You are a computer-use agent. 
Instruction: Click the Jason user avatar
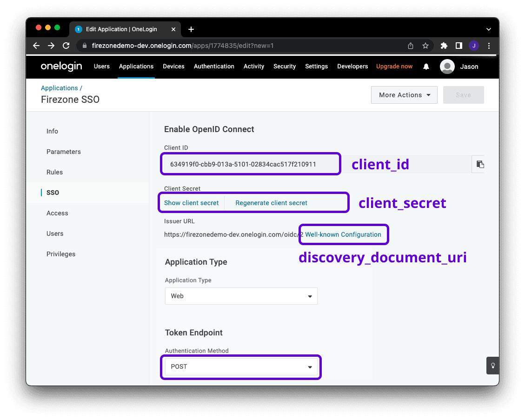point(447,67)
